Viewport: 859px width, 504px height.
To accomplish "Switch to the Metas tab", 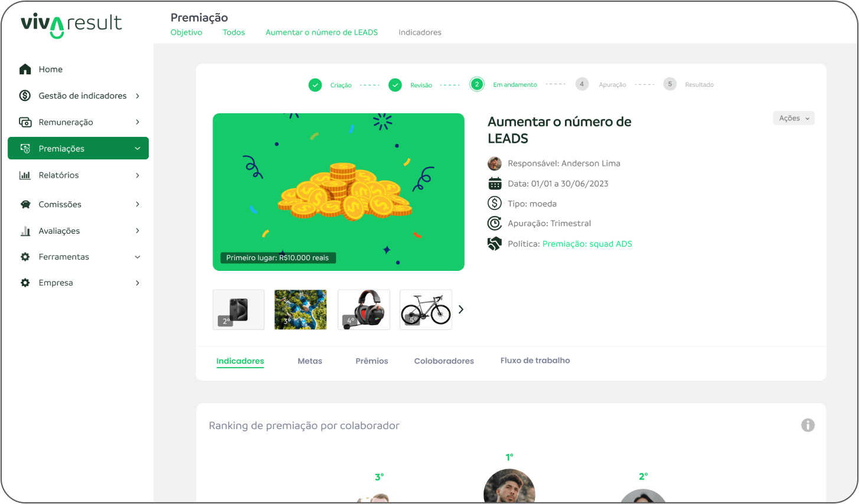I will click(310, 361).
